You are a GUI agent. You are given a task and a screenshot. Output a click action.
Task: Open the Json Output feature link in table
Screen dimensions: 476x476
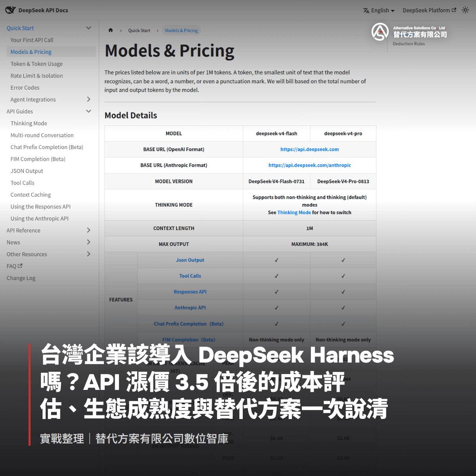pos(190,260)
